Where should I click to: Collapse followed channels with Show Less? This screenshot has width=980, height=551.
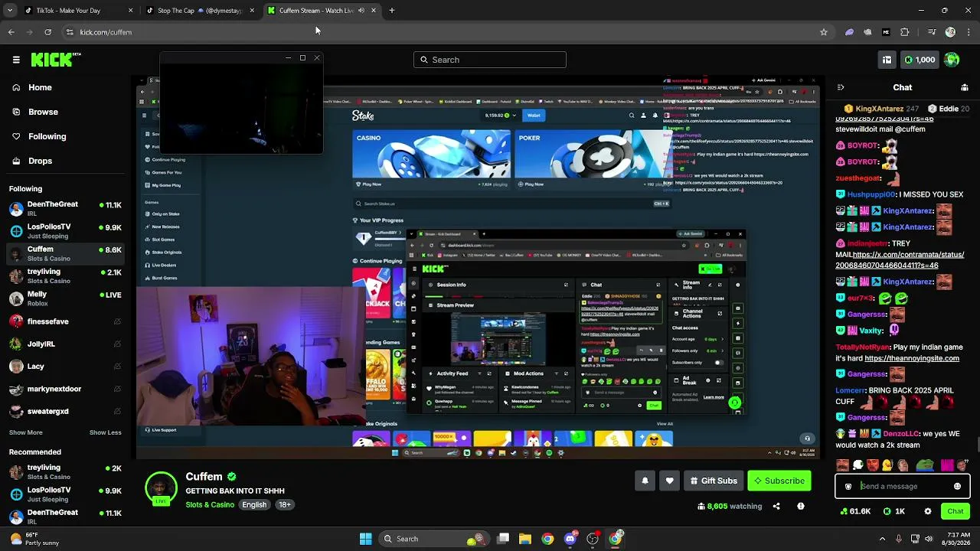pyautogui.click(x=105, y=432)
